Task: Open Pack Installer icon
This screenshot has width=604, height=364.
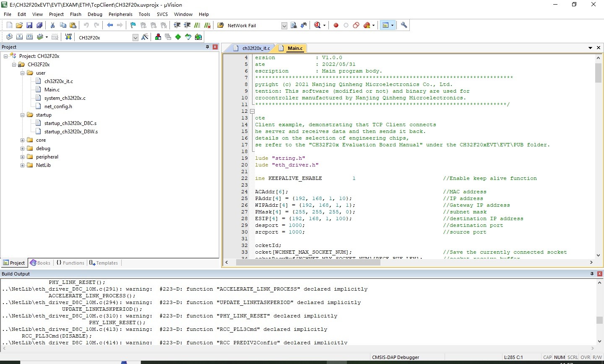Action: 198,37
